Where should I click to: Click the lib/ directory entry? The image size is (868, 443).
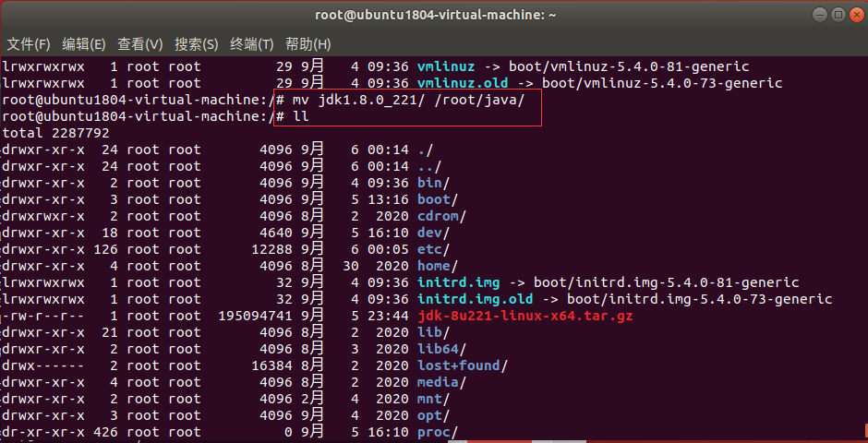433,332
